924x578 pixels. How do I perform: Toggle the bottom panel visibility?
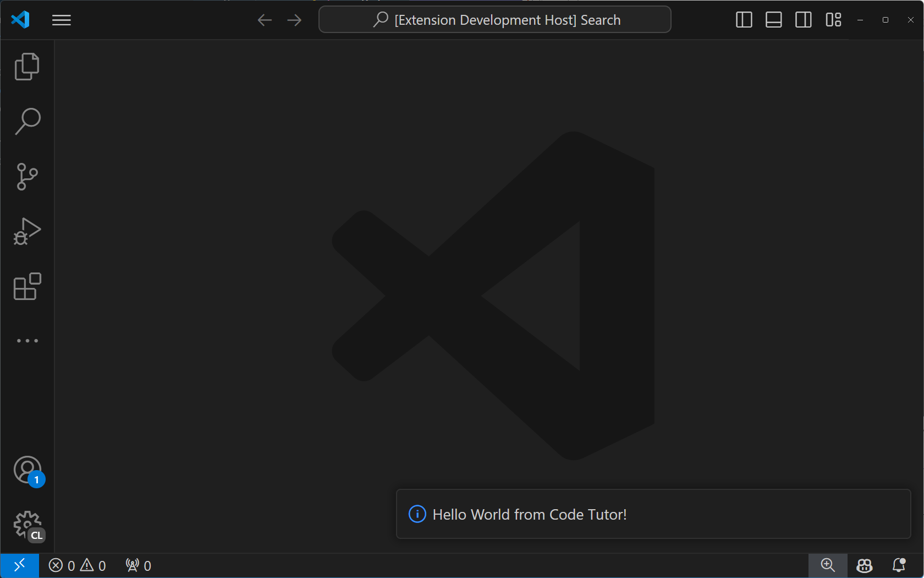tap(773, 20)
